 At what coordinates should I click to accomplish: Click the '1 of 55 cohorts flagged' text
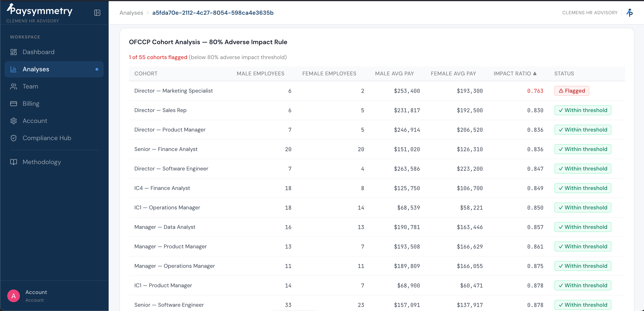tap(158, 57)
